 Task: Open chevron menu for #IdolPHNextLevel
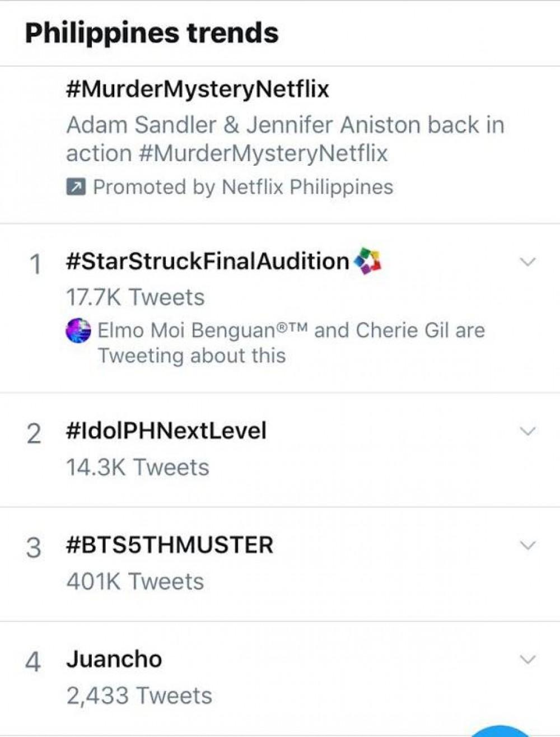pyautogui.click(x=528, y=431)
